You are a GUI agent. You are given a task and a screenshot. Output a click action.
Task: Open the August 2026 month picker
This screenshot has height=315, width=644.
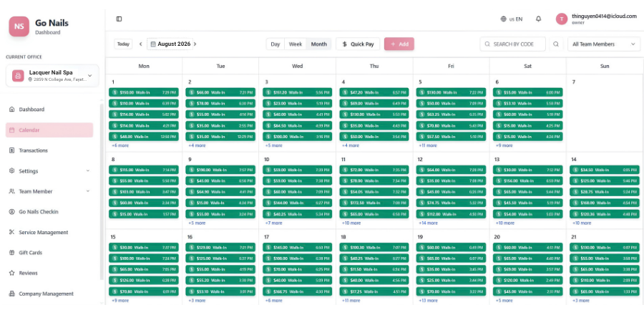pyautogui.click(x=170, y=44)
